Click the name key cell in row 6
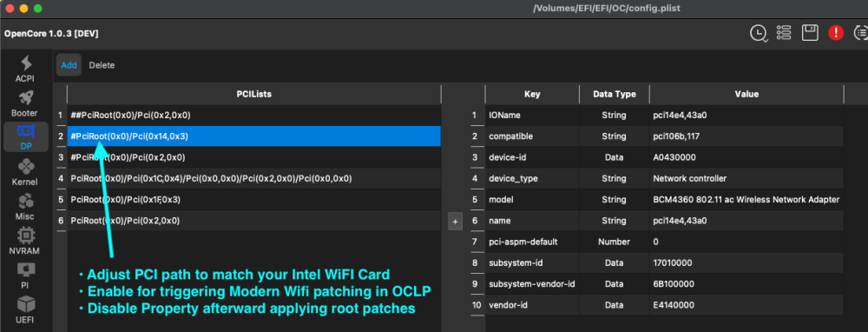 coord(532,221)
